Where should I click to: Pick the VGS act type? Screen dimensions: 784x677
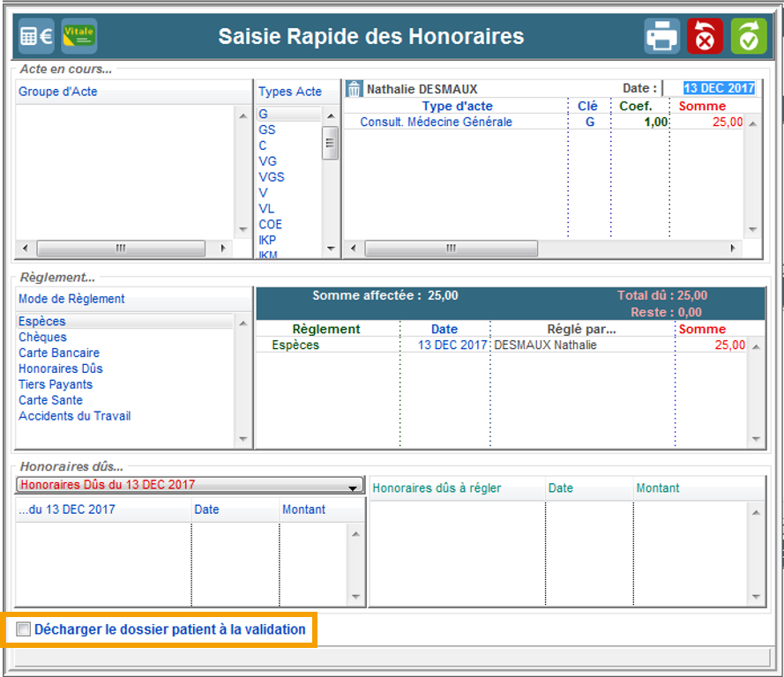point(272,177)
